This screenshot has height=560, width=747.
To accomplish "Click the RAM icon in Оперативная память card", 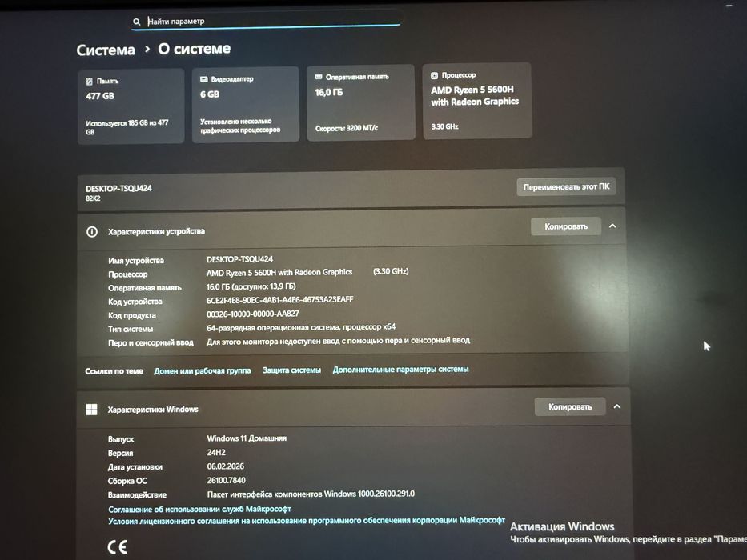I will 319,77.
